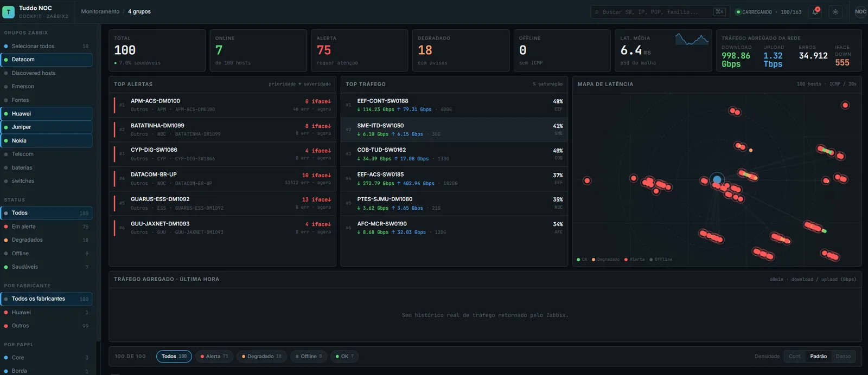The image size is (868, 375).
Task: Open alert GUU-JAXNET-DM1093
Action: coord(222,228)
